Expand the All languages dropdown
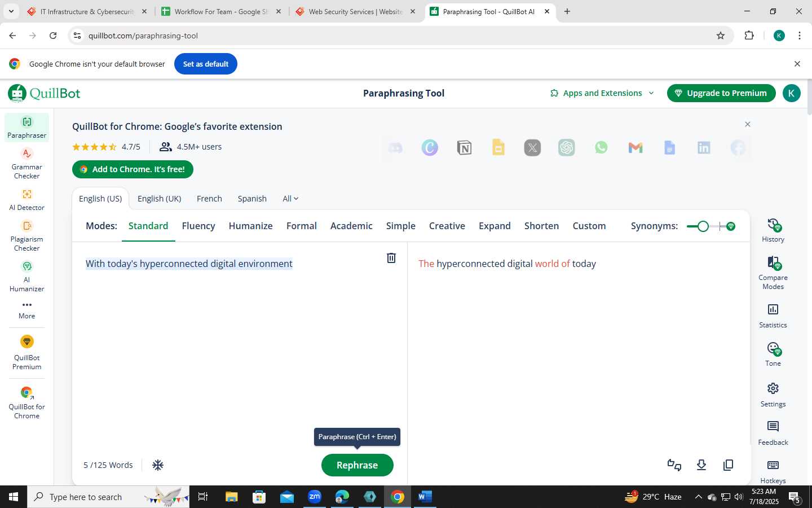 pyautogui.click(x=290, y=199)
